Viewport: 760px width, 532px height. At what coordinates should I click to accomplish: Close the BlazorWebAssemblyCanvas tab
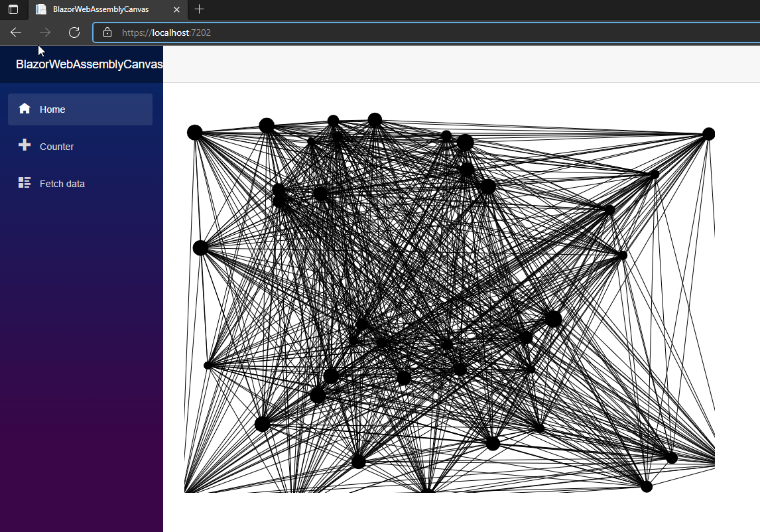[x=176, y=9]
